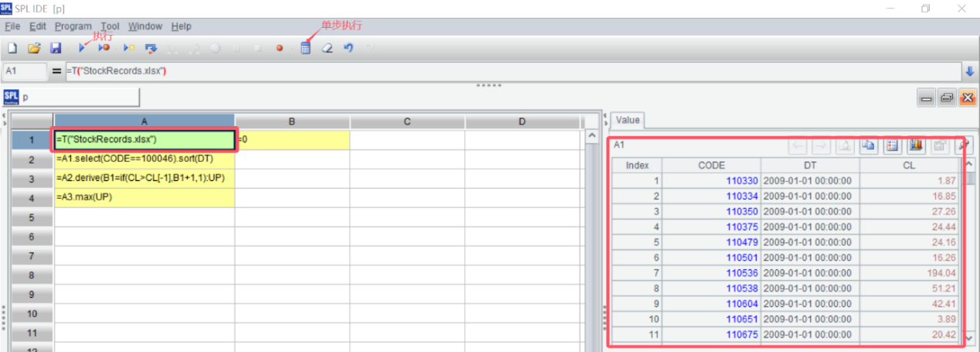Select cell A3 with derive formula
The image size is (980, 352).
click(x=145, y=179)
